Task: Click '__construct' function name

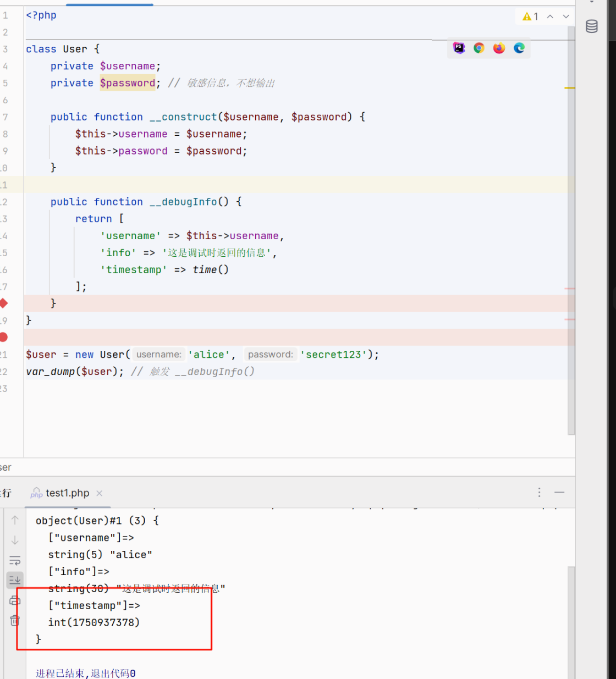Action: pos(184,117)
